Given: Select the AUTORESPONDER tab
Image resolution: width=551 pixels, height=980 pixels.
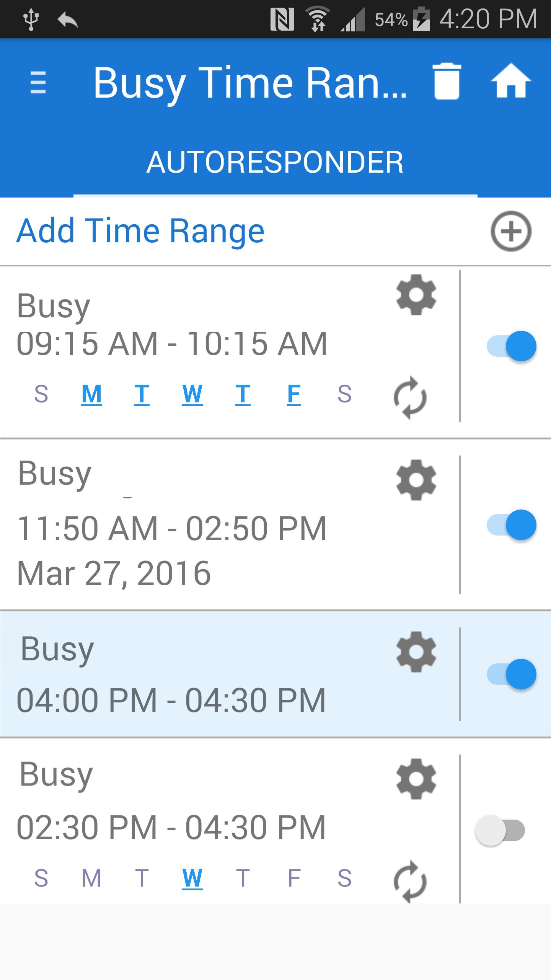Looking at the screenshot, I should (x=275, y=162).
